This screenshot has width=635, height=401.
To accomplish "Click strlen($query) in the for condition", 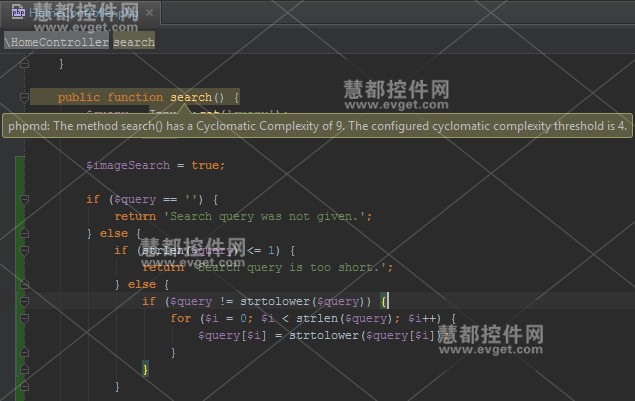I will pos(344,318).
